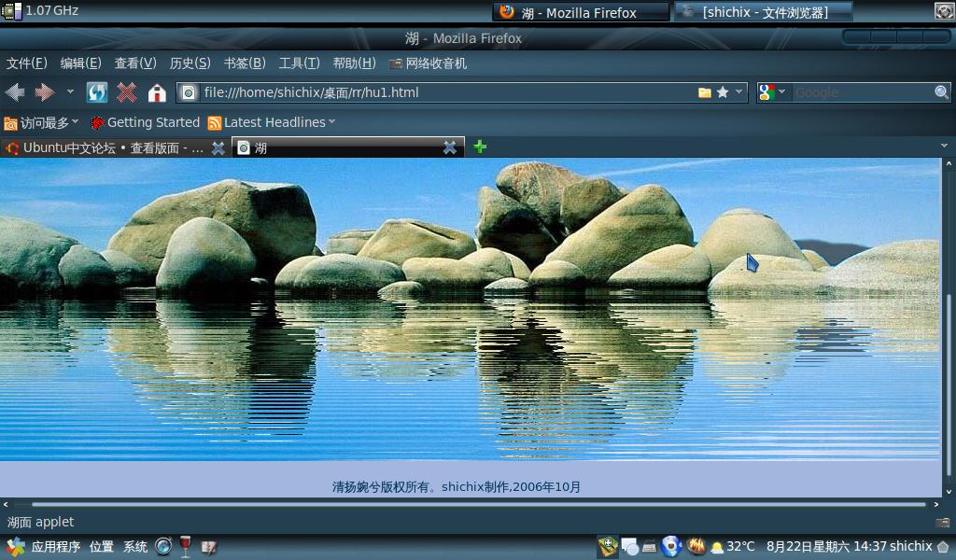Click the 湖面 applet status bar text
Viewport: 956px width, 560px height.
point(40,523)
